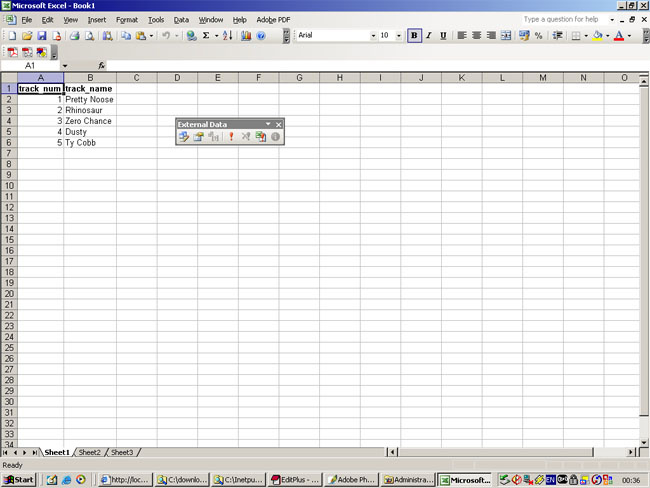Image resolution: width=650 pixels, height=488 pixels.
Task: Toggle Italic formatting
Action: (429, 36)
